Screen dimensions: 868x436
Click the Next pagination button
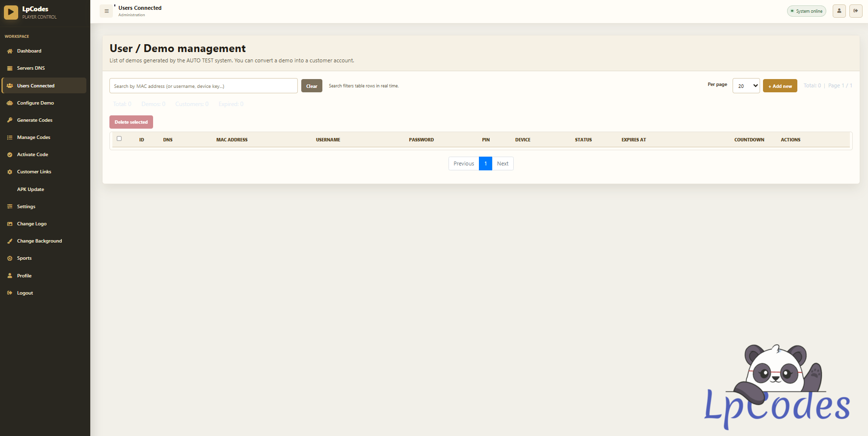coord(502,163)
